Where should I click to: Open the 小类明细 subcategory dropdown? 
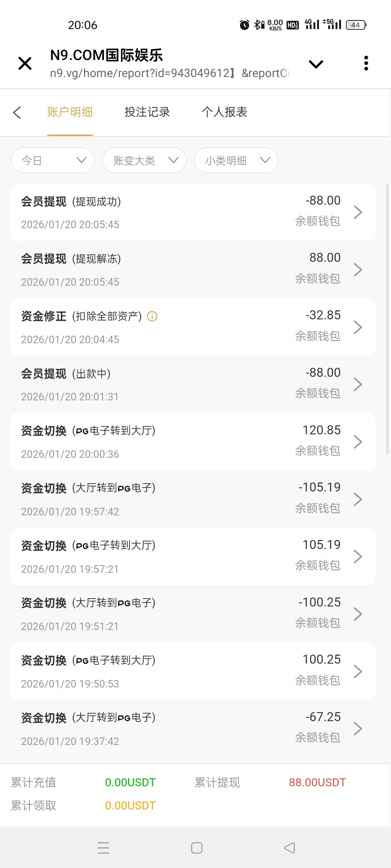click(x=236, y=160)
